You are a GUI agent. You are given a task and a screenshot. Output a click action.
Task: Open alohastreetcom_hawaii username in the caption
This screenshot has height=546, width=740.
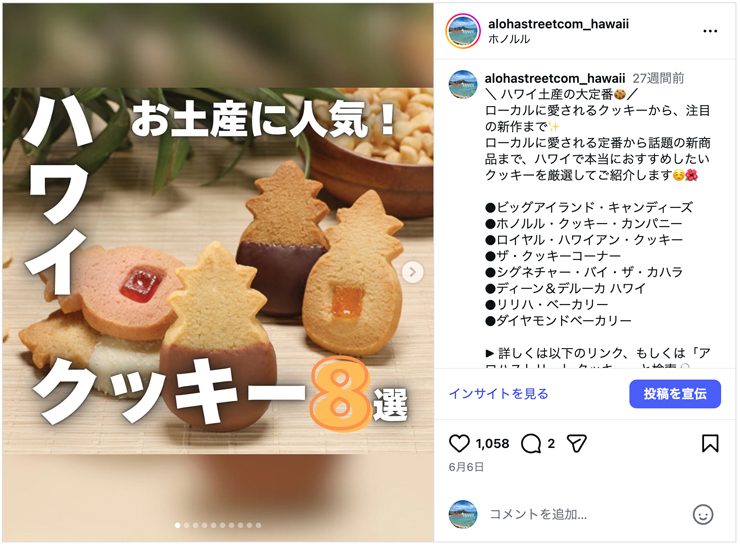[555, 78]
